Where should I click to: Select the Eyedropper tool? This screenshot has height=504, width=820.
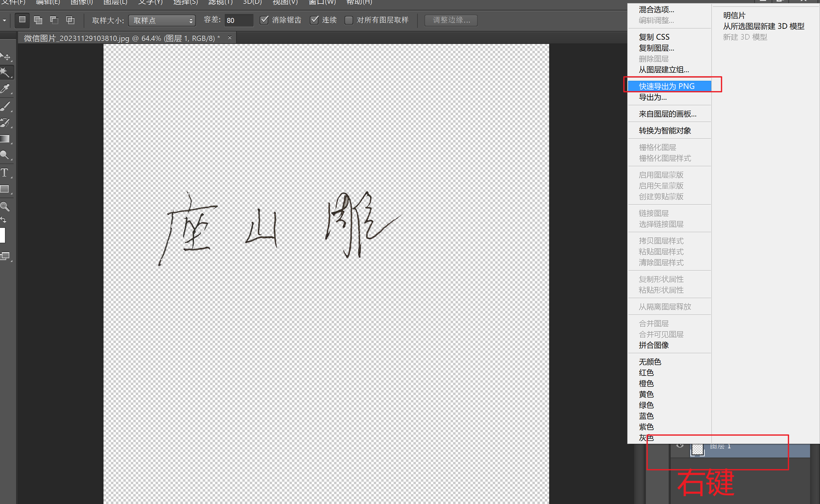click(x=5, y=89)
